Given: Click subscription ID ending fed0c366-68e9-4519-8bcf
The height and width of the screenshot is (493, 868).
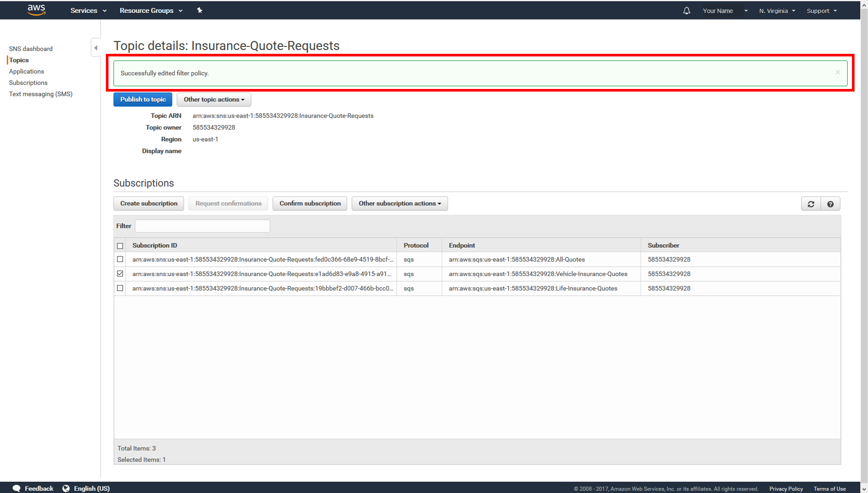Looking at the screenshot, I should pos(263,259).
